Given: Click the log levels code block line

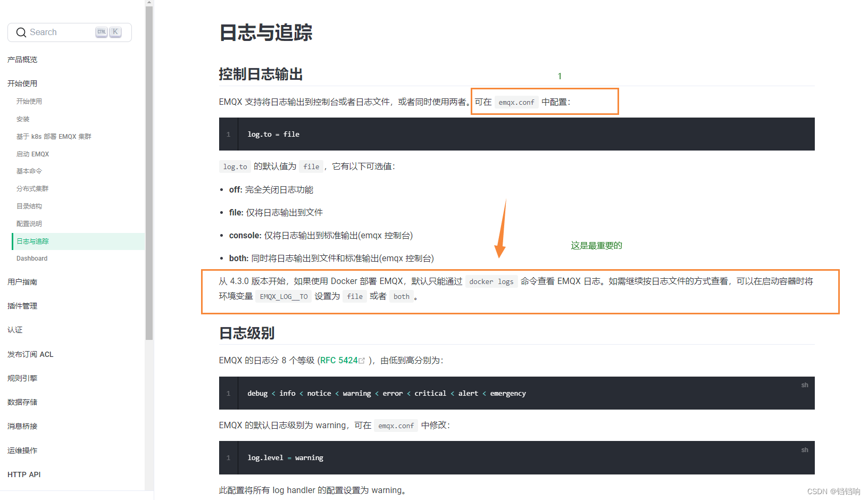Looking at the screenshot, I should (387, 394).
